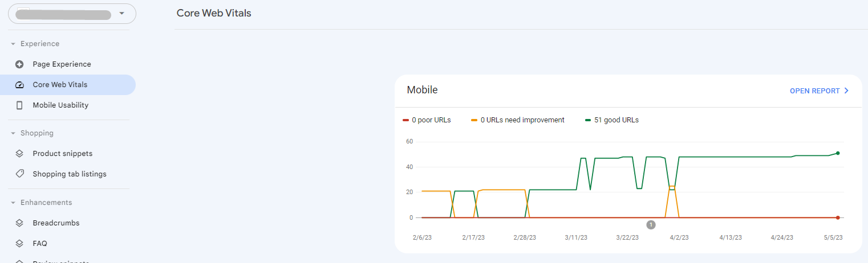Viewport: 868px width, 263px height.
Task: Click the Mobile Usability phone icon
Action: click(x=19, y=105)
